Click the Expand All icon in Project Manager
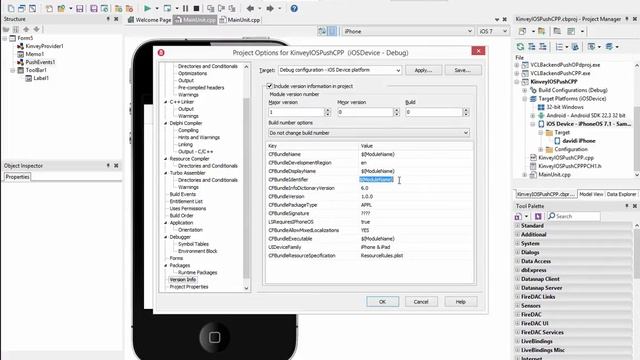This screenshot has width=640, height=360. [x=531, y=47]
